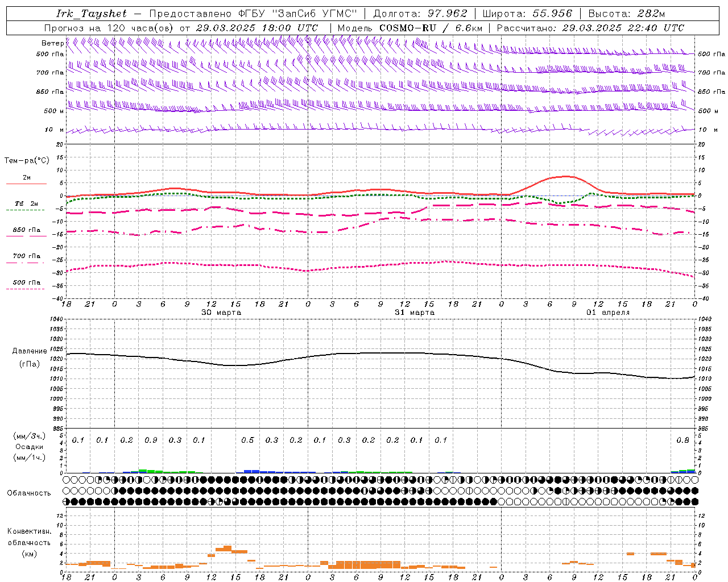728x582 pixels.
Task: Click the Ветер panel label
Action: coord(52,43)
